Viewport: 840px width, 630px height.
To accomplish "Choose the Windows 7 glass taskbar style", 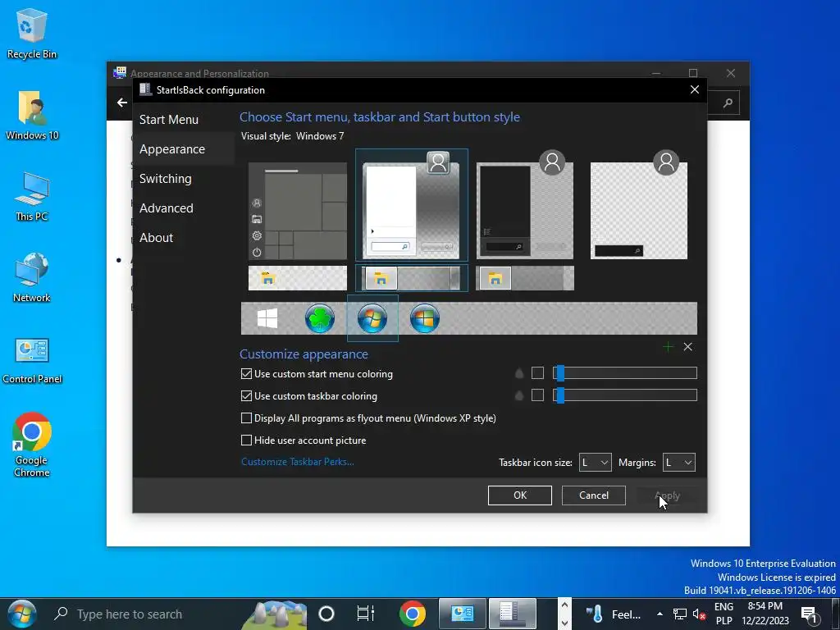I will pyautogui.click(x=412, y=278).
